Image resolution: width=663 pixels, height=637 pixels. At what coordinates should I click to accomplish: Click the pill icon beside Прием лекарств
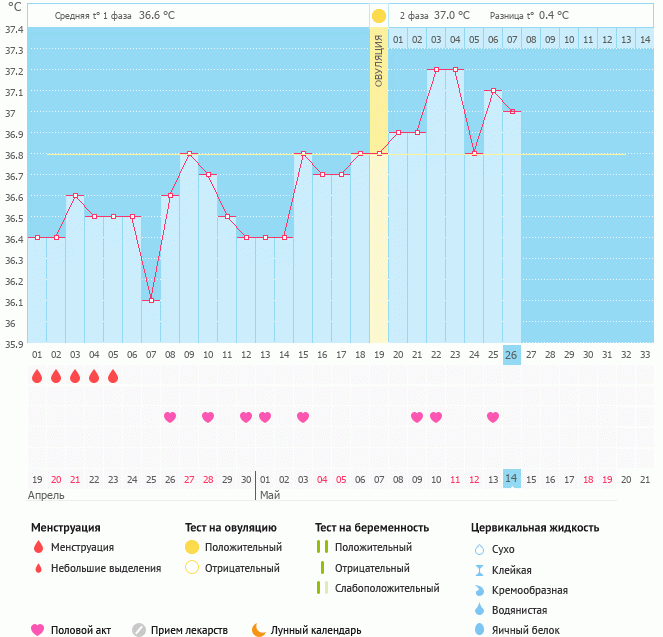pos(139,630)
